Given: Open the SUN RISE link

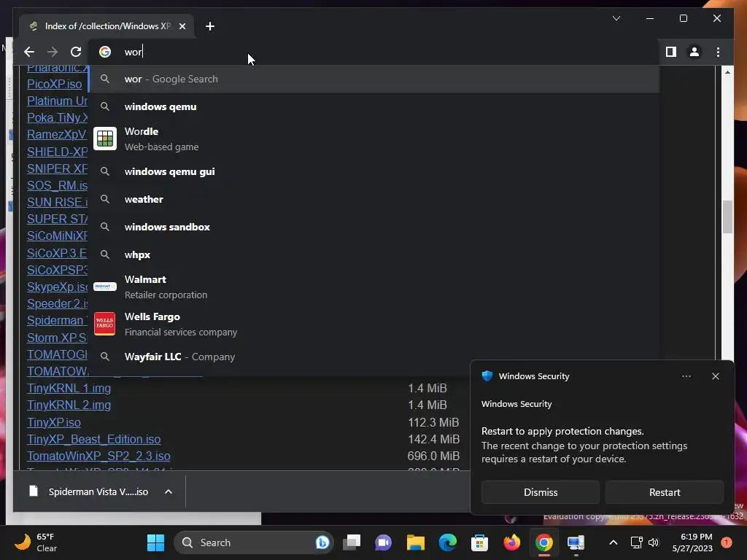Looking at the screenshot, I should tap(57, 203).
